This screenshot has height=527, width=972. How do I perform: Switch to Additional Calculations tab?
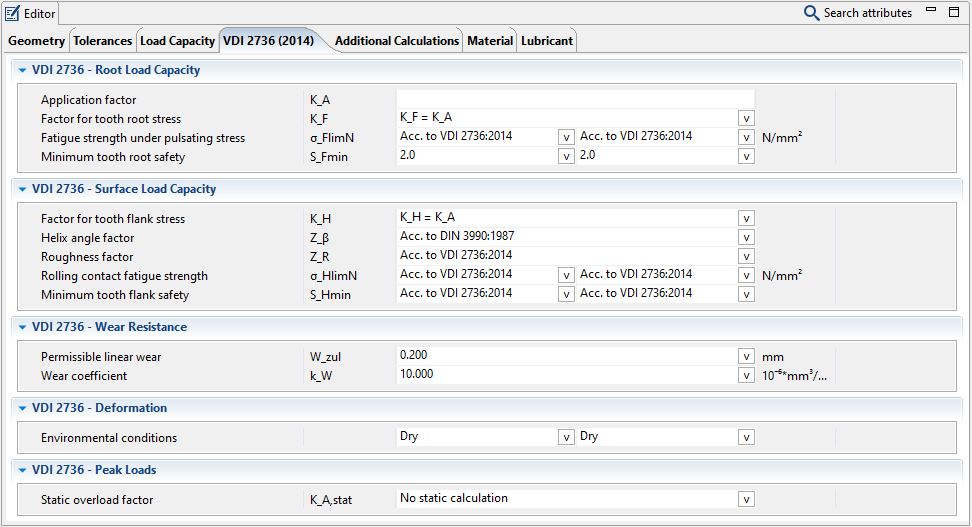(x=397, y=41)
